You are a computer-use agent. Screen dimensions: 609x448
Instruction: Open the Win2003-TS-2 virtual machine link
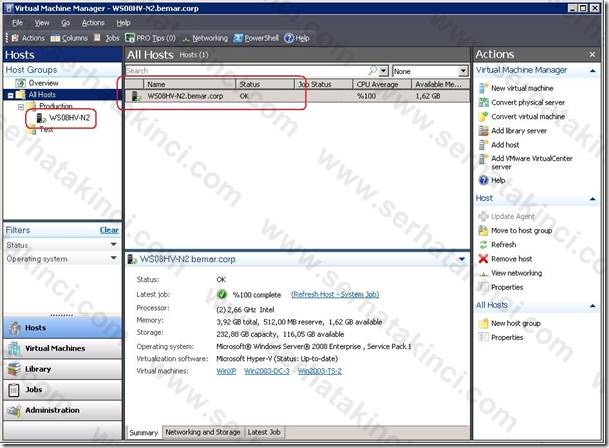coord(320,371)
